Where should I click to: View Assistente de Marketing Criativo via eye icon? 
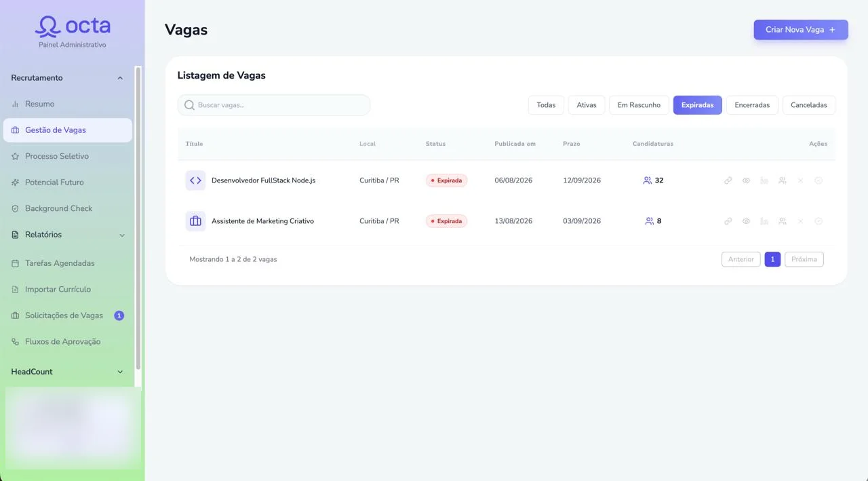(x=746, y=221)
